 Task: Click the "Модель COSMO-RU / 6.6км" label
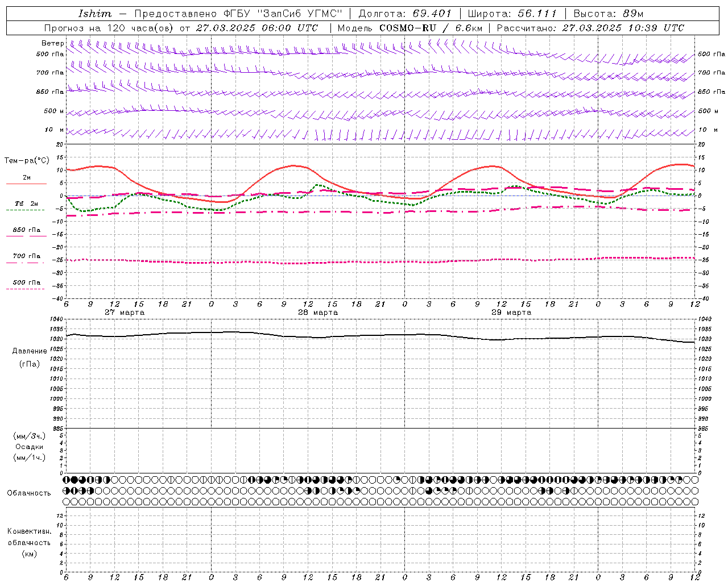coord(410,28)
